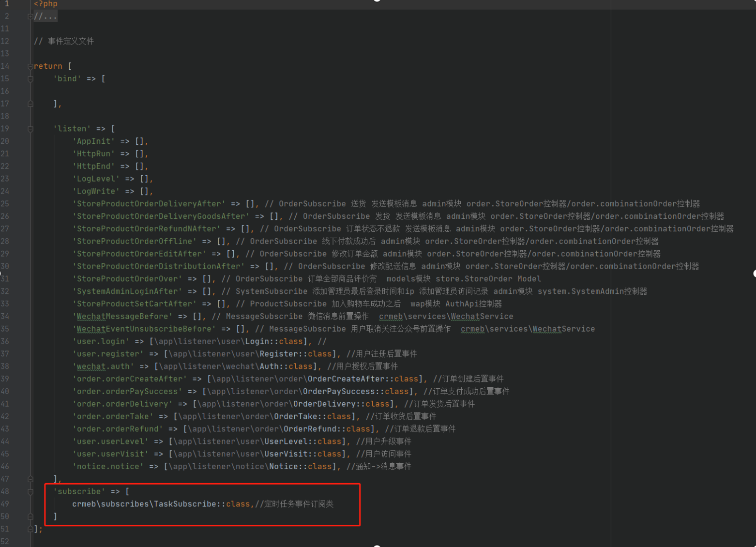Select line number 48 in the gutter

click(x=5, y=491)
